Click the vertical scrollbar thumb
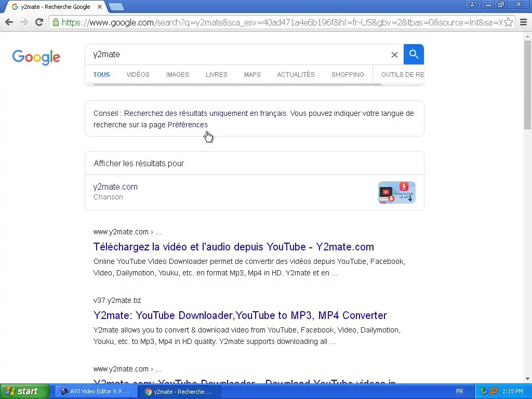This screenshot has height=399, width=532. [x=527, y=85]
